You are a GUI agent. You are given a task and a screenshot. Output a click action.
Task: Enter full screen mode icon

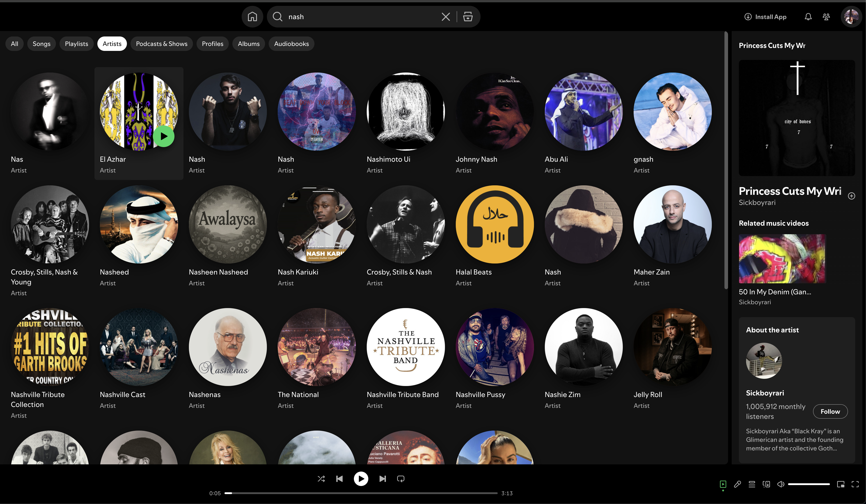coord(855,484)
